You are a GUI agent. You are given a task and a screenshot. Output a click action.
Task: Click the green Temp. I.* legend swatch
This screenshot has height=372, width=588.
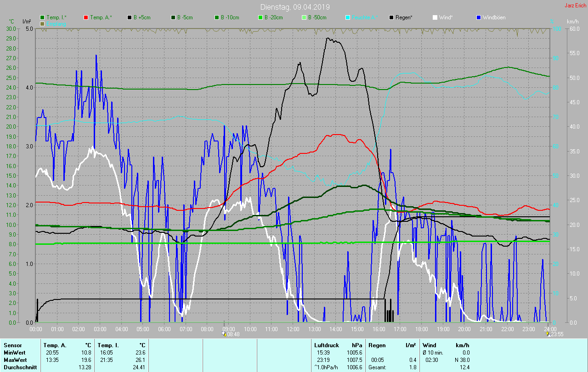click(43, 17)
